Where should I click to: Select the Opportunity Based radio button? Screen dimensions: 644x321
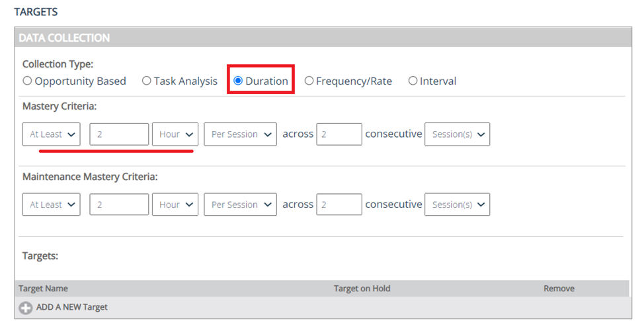[x=27, y=81]
